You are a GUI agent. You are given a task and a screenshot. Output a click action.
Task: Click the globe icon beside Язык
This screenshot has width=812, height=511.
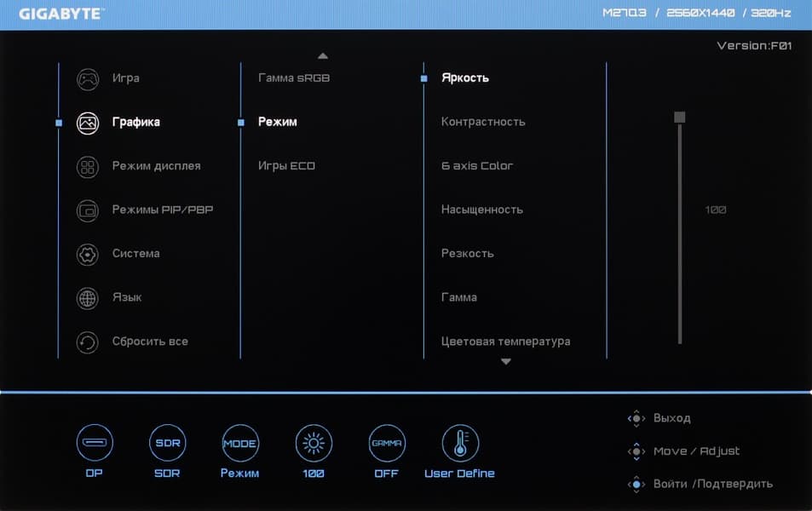[88, 299]
